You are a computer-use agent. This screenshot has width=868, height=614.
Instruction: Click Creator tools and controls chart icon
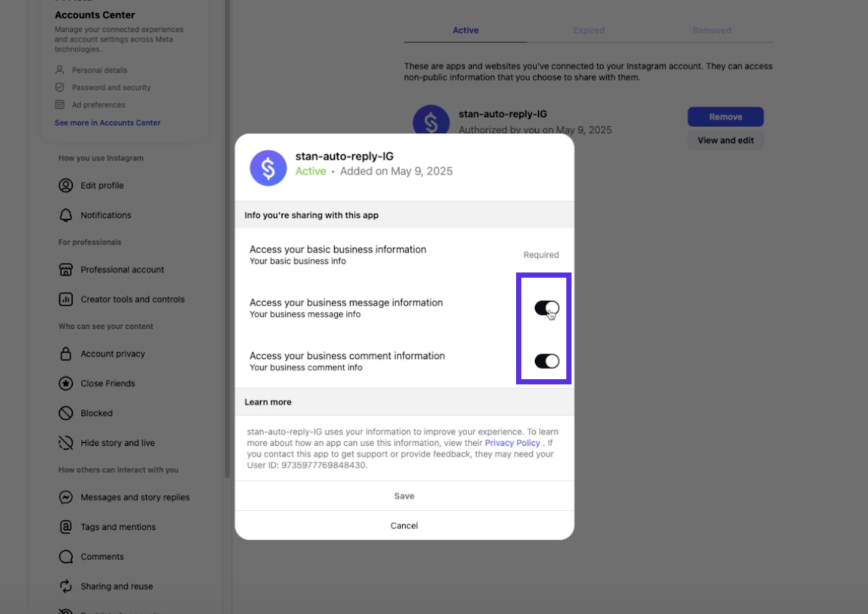[x=66, y=299]
